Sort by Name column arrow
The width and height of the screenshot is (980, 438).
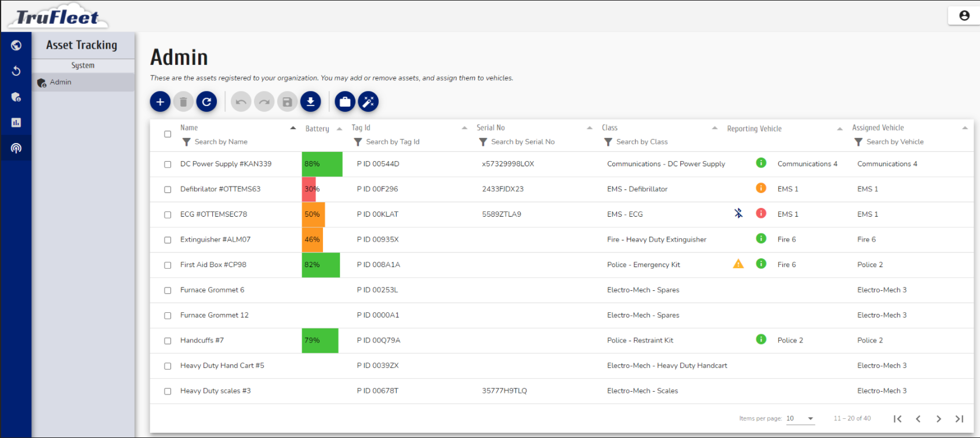[x=293, y=128]
